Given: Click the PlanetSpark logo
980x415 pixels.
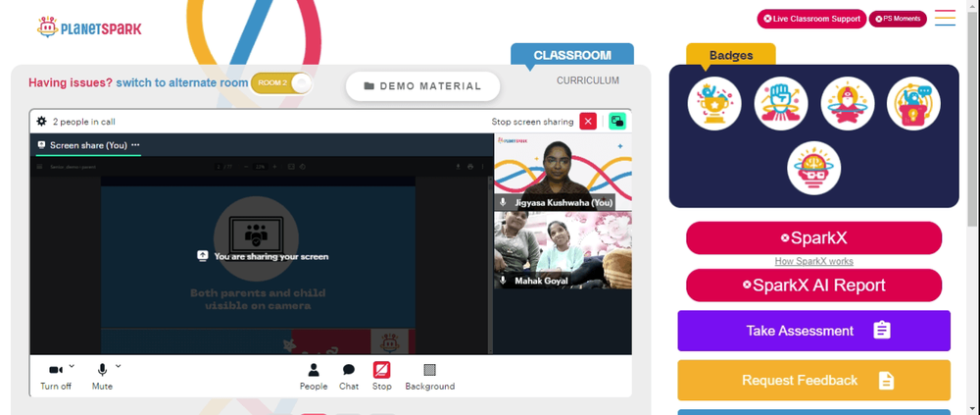Looking at the screenshot, I should pyautogui.click(x=89, y=27).
